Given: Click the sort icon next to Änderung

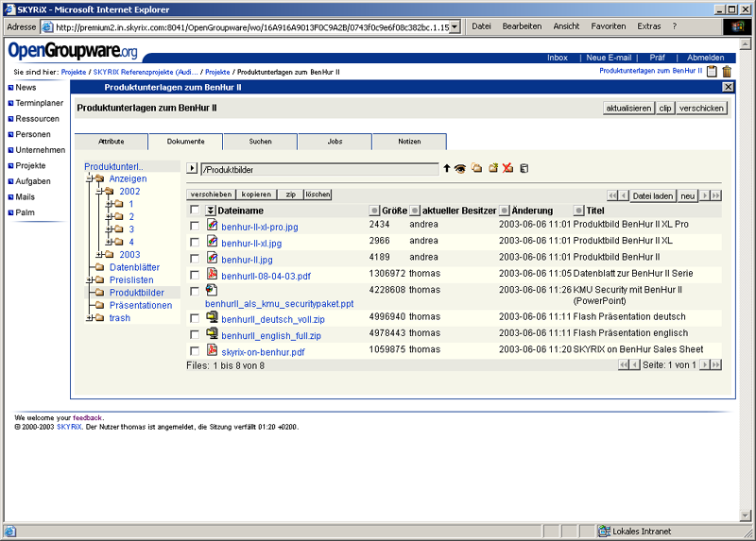Looking at the screenshot, I should pyautogui.click(x=504, y=211).
